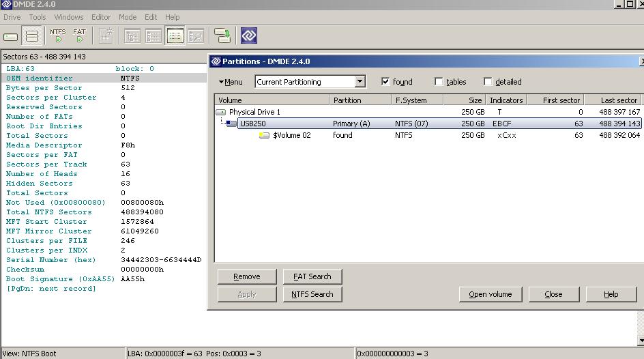This screenshot has height=359, width=644.
Task: Click the Total NTFS Sectors value 488394080
Action: (x=142, y=212)
